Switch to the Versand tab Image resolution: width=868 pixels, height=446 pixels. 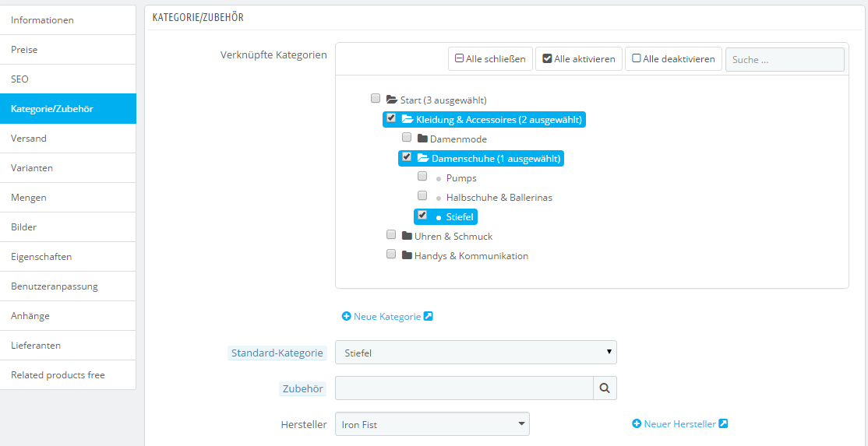68,139
